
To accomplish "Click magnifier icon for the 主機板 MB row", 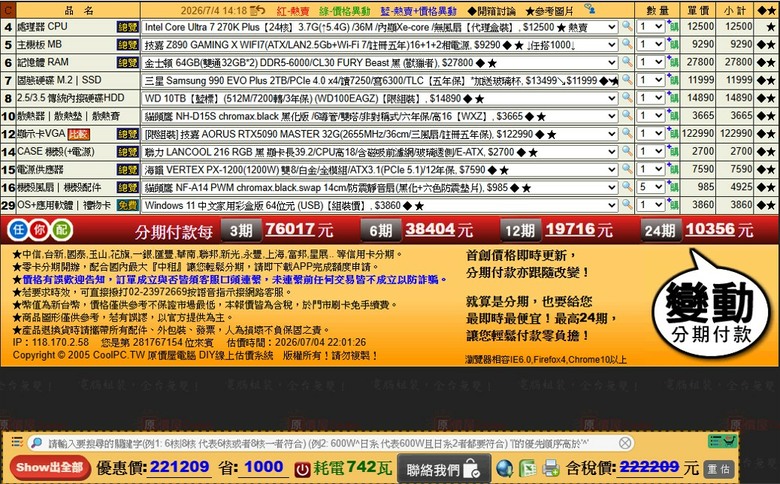I will tap(627, 44).
